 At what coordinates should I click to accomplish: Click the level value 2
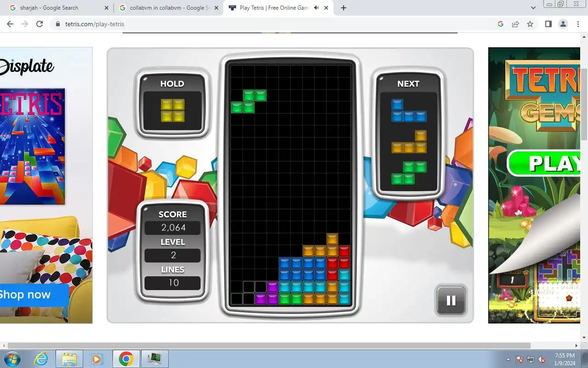pos(173,255)
